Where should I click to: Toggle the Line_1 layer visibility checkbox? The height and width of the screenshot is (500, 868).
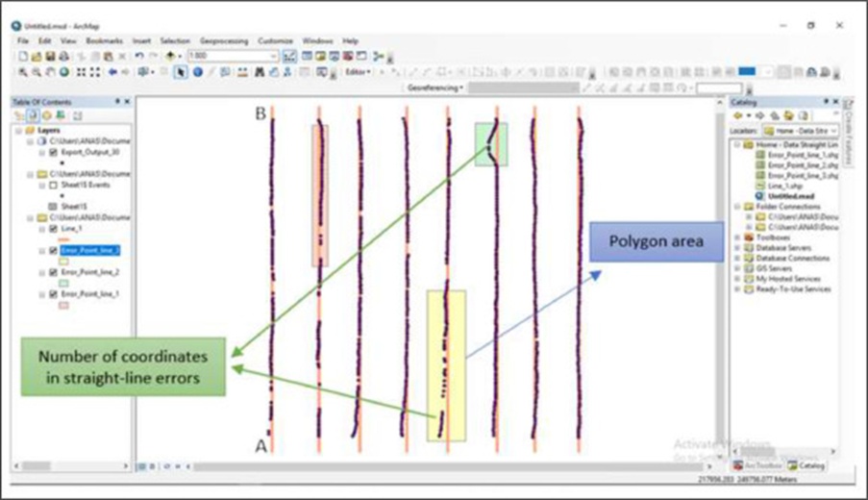pyautogui.click(x=53, y=229)
